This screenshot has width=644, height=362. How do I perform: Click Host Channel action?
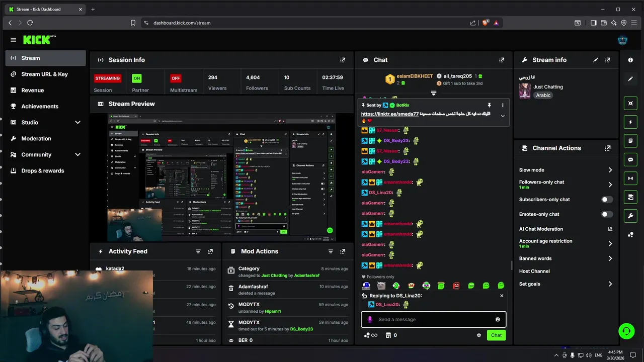(x=534, y=271)
